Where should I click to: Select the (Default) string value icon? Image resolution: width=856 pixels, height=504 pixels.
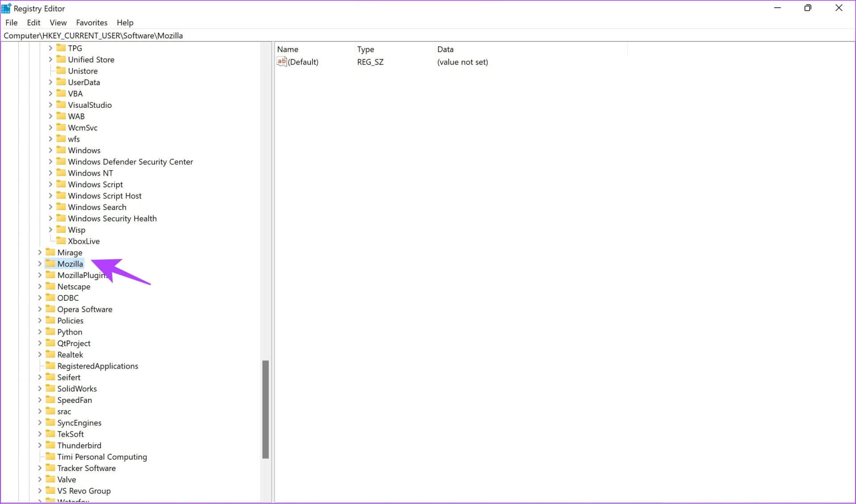click(281, 62)
